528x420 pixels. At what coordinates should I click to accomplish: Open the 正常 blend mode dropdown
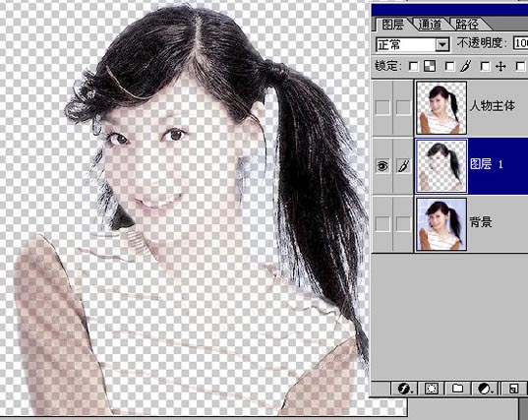413,44
